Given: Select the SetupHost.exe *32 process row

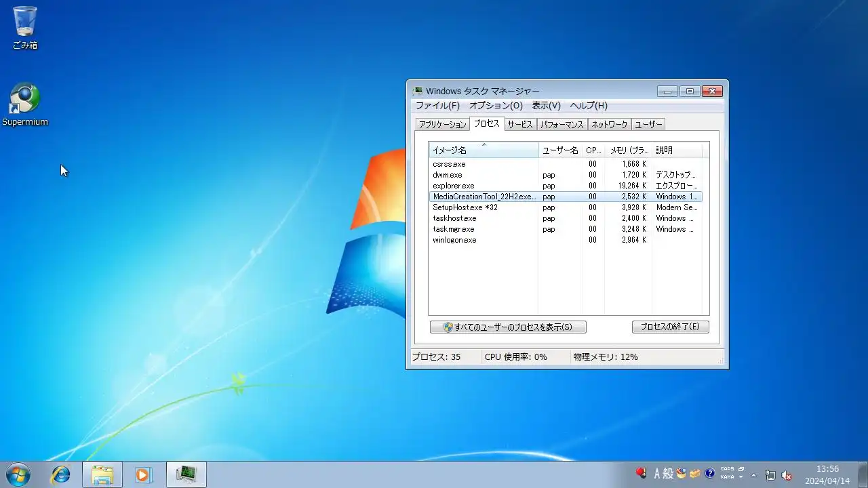Looking at the screenshot, I should pos(566,207).
